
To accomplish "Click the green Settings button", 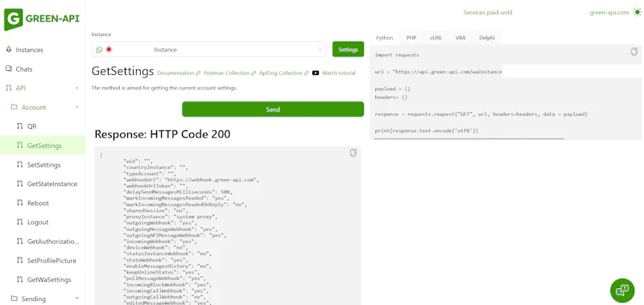I will click(348, 49).
